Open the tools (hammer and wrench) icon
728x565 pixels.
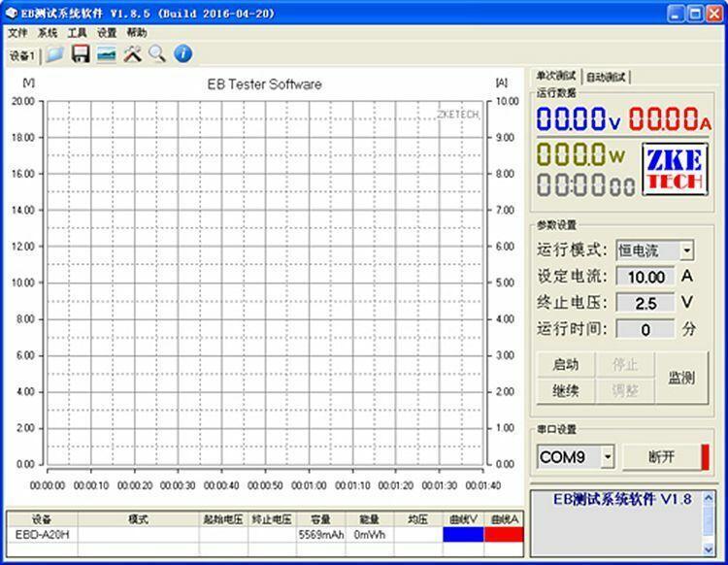[132, 54]
